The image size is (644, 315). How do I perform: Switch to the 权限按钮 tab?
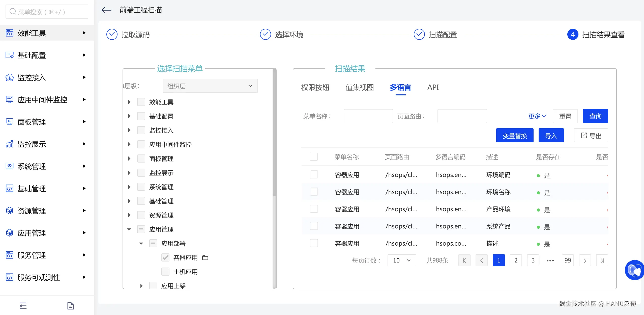coord(315,88)
